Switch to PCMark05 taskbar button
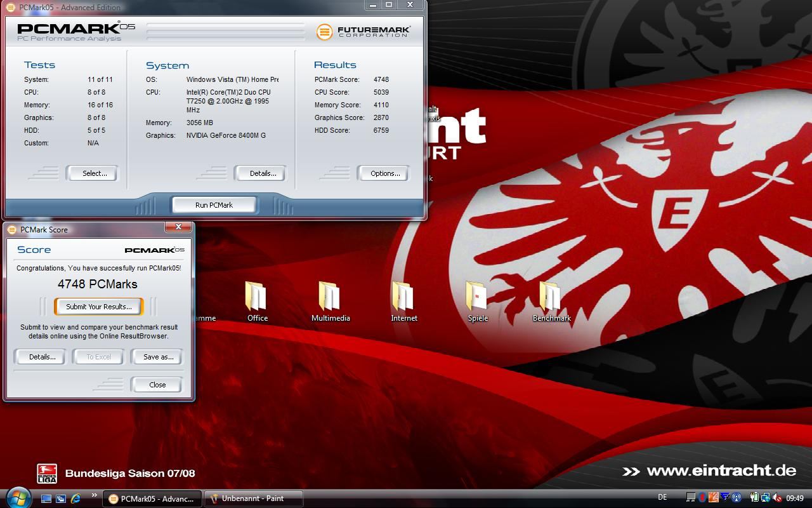Image resolution: width=812 pixels, height=508 pixels. point(153,498)
